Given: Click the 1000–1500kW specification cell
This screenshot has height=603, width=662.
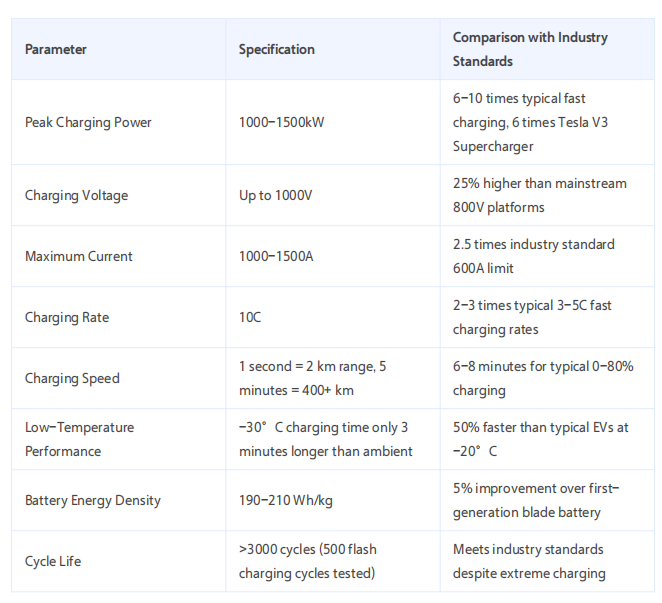Looking at the screenshot, I should click(281, 122).
